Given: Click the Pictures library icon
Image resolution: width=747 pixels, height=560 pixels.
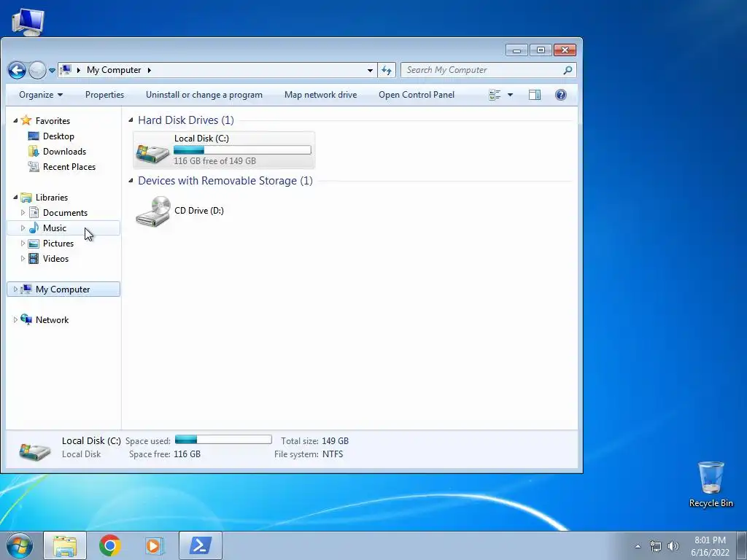Looking at the screenshot, I should (34, 244).
